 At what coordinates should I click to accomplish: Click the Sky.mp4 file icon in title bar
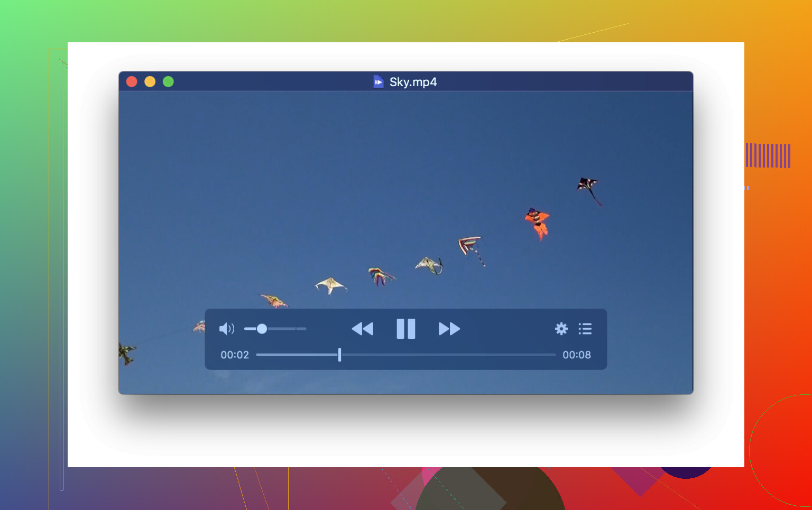click(379, 82)
